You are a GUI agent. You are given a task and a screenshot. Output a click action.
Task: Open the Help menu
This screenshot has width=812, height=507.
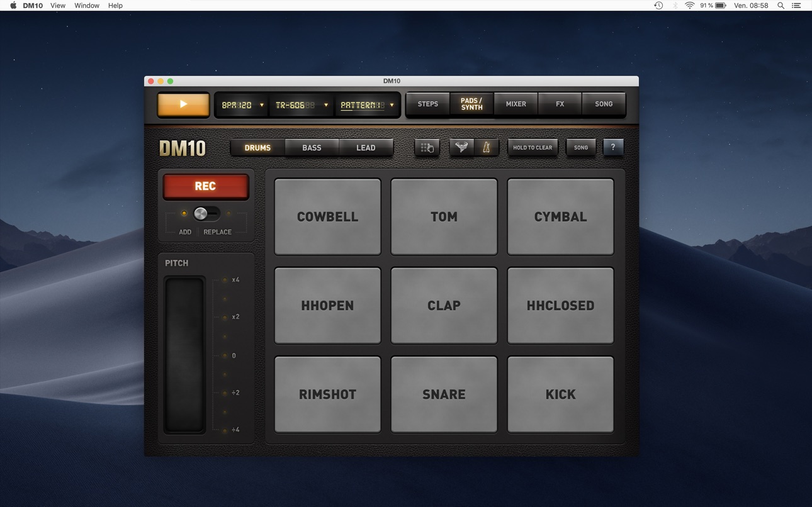[115, 6]
